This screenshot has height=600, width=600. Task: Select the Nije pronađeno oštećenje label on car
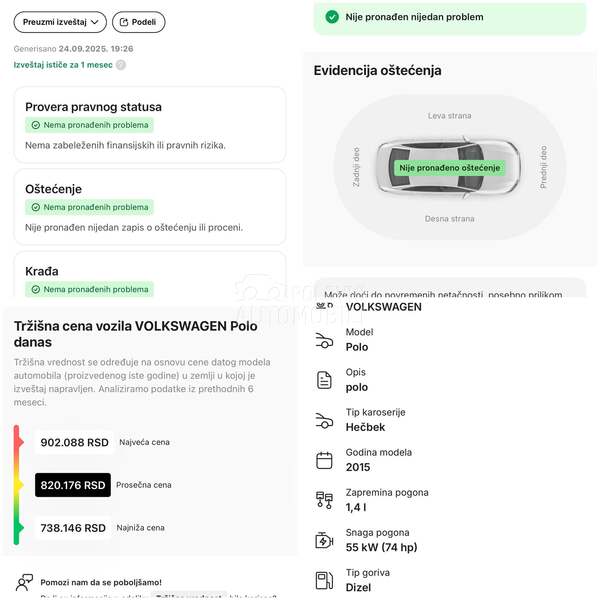[x=449, y=168]
